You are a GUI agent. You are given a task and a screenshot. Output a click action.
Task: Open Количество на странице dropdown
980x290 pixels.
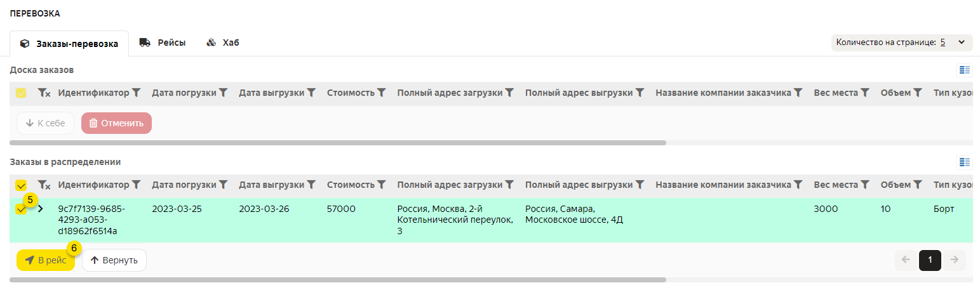tap(901, 43)
